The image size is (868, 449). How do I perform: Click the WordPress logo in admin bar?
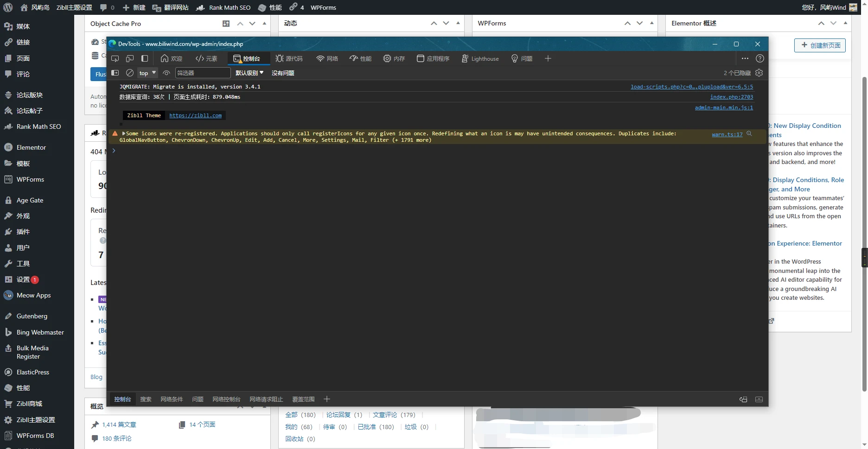click(8, 7)
